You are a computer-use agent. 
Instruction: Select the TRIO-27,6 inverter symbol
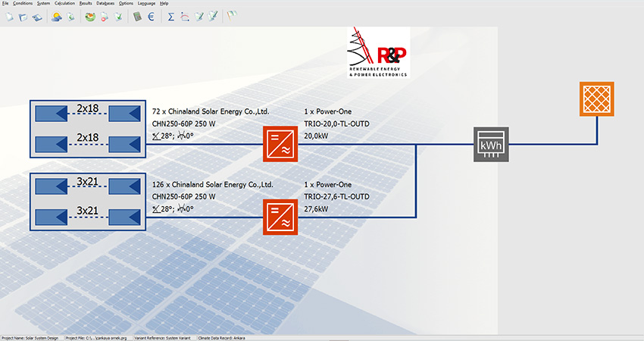point(280,217)
